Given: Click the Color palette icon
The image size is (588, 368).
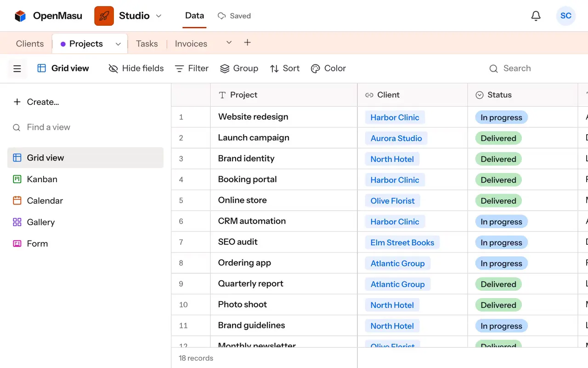Looking at the screenshot, I should 315,69.
